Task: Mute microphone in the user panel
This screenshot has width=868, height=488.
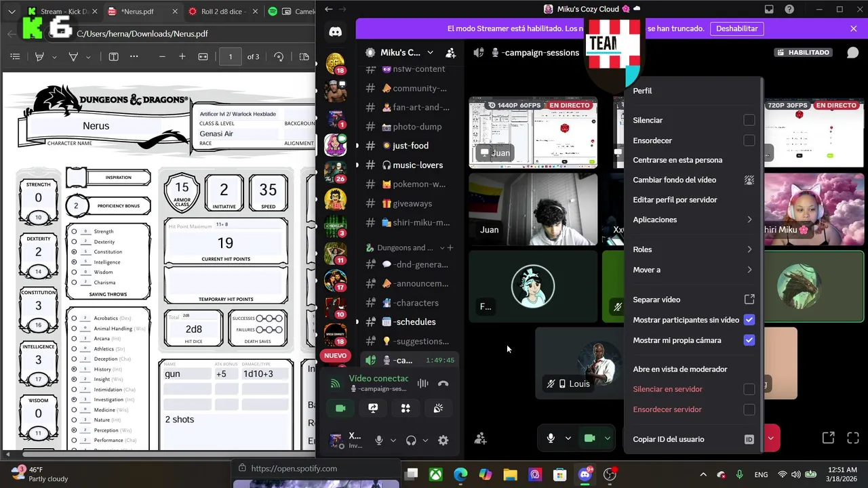Action: [379, 441]
